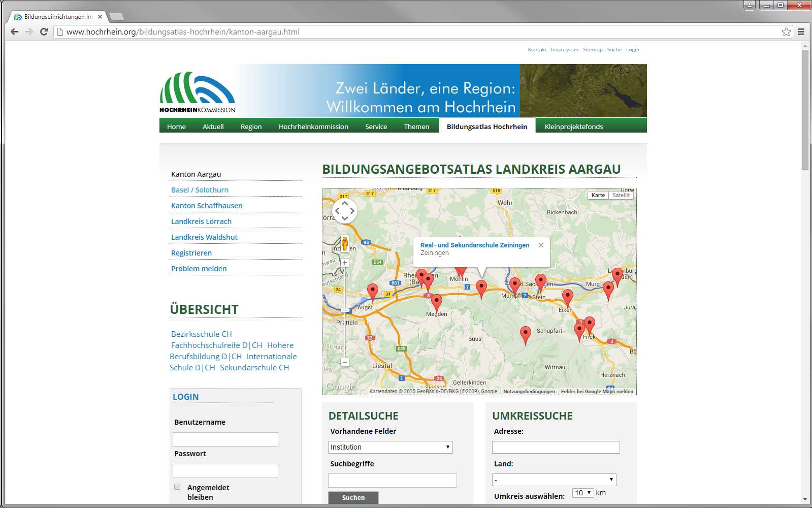
Task: Switch map to Karte view
Action: point(598,195)
